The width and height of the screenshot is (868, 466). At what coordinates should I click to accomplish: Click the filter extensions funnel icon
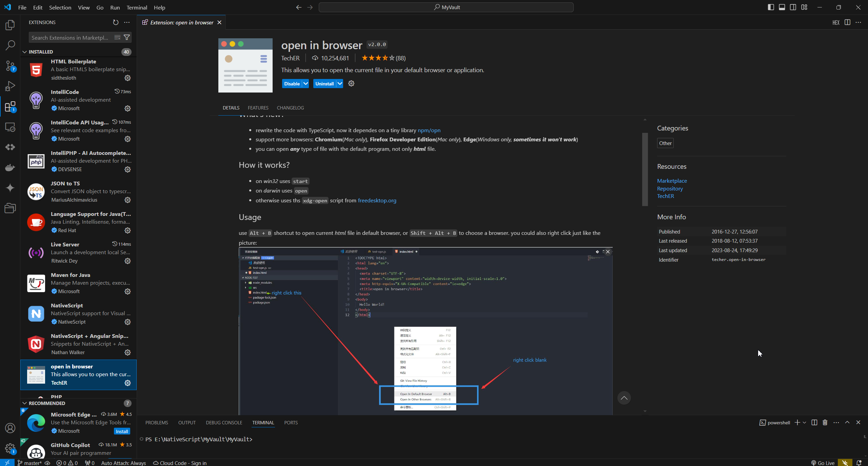[127, 38]
